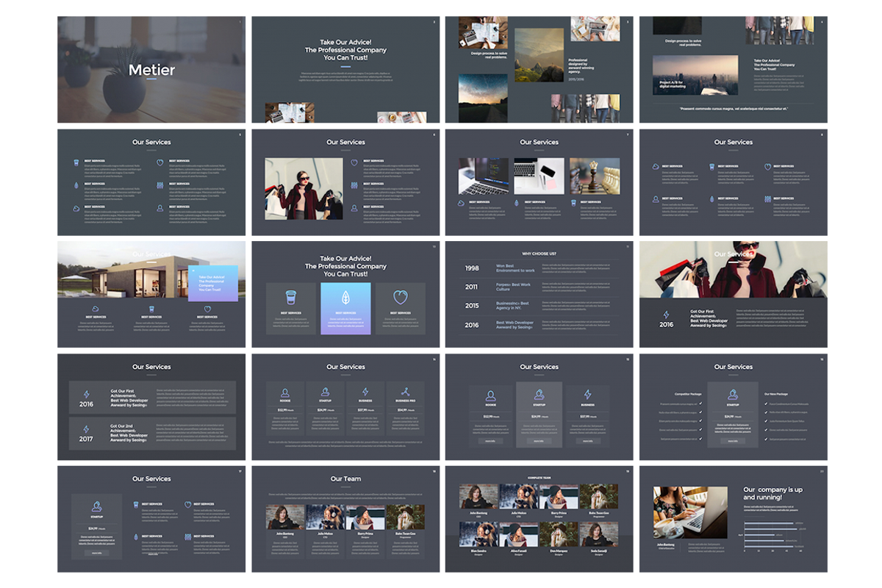
Task: Click the 'Praesent commodo cursus magna' quote
Action: pos(733,108)
